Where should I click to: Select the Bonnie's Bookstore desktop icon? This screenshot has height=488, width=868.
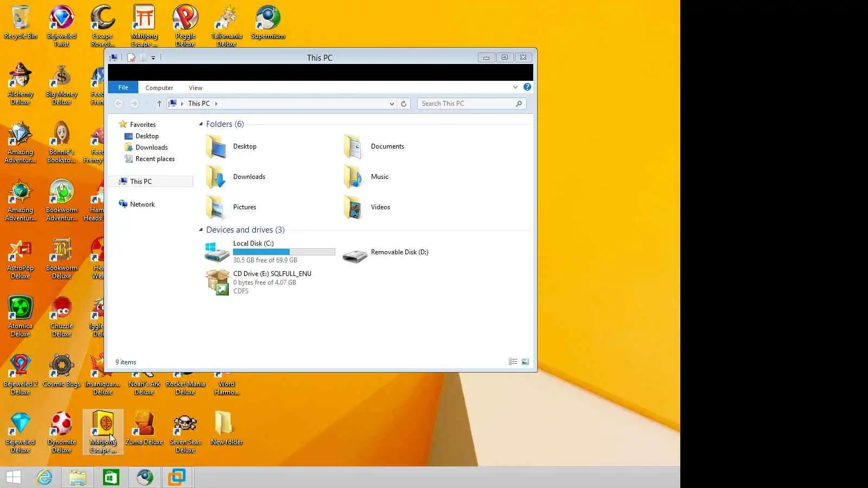pos(61,142)
